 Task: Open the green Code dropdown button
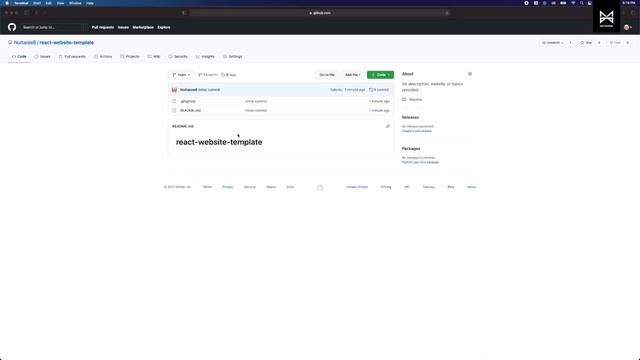click(380, 75)
